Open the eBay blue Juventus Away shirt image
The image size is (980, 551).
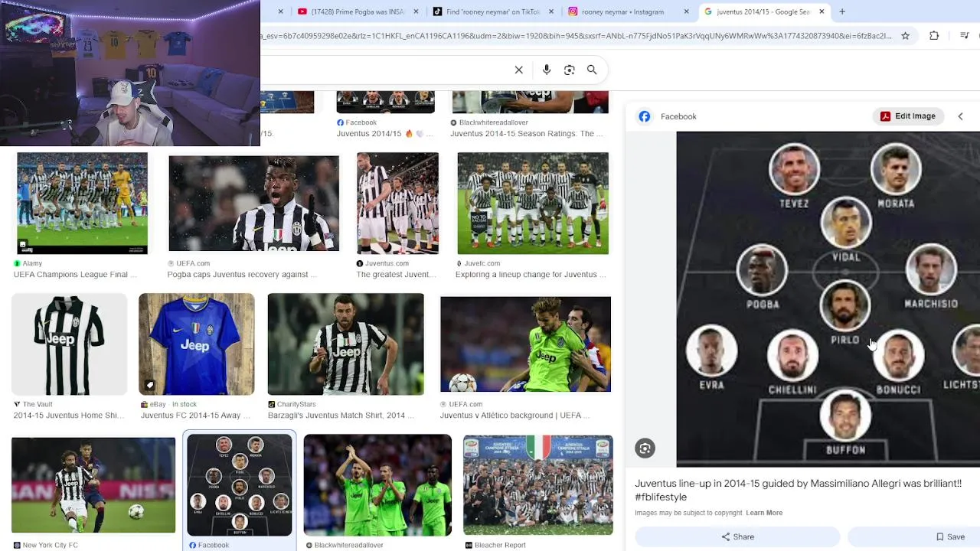pos(196,344)
